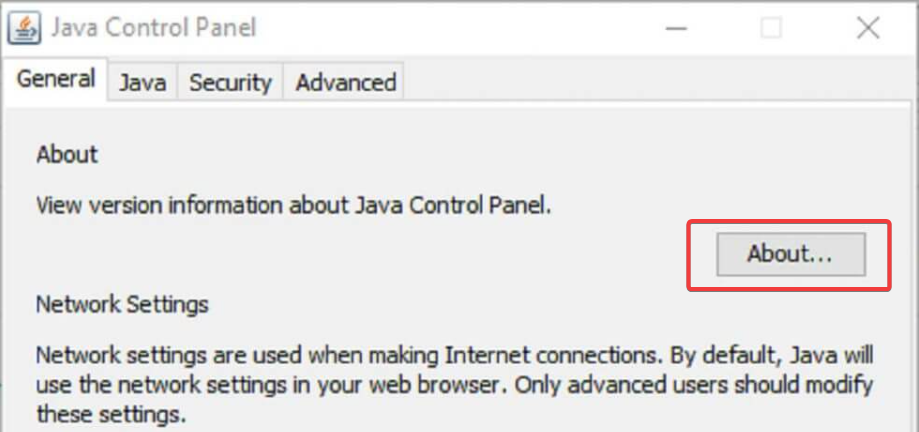Open the Security tab

(230, 82)
